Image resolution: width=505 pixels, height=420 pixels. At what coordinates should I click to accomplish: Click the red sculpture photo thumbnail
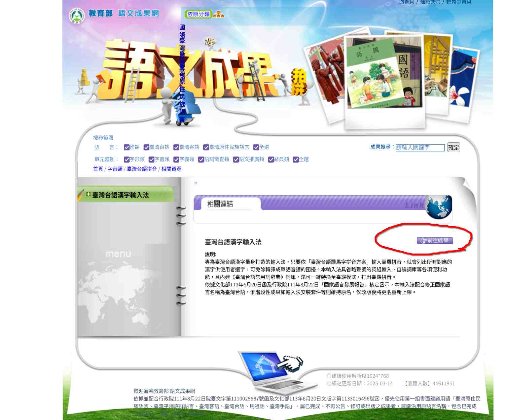pos(325,76)
